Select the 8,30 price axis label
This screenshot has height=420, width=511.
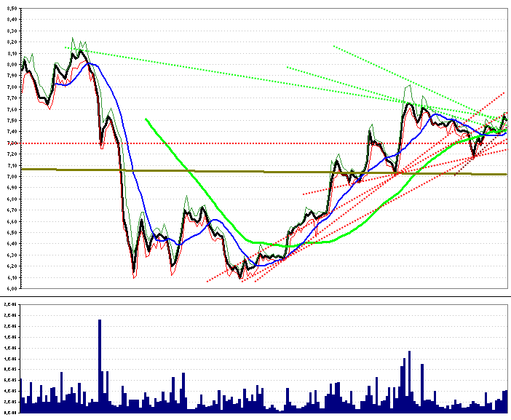coord(12,31)
